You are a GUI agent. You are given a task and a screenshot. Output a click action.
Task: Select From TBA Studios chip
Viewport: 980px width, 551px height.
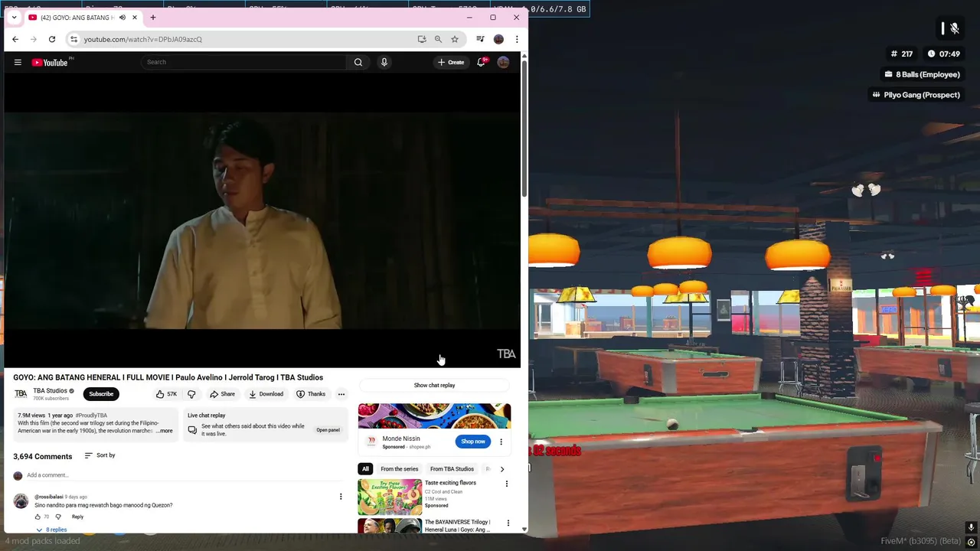tap(452, 469)
